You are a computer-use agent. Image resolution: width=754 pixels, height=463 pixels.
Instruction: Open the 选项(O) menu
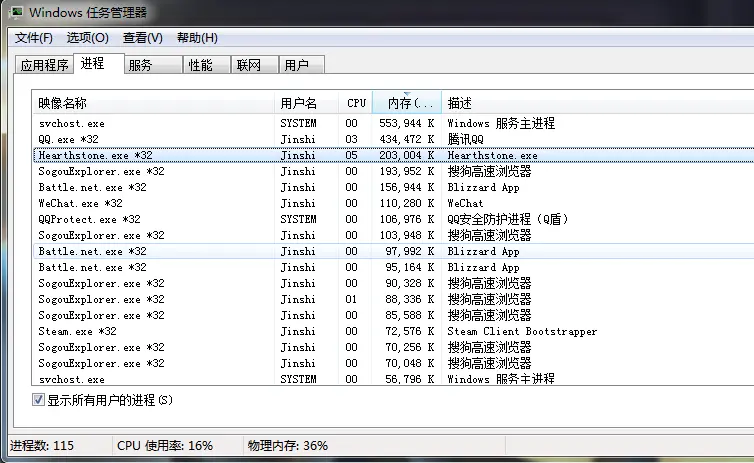point(88,38)
